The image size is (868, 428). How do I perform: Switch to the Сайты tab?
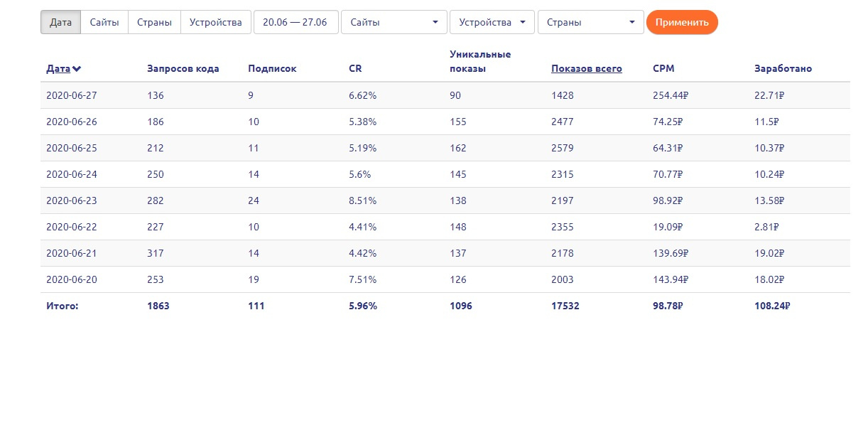104,22
